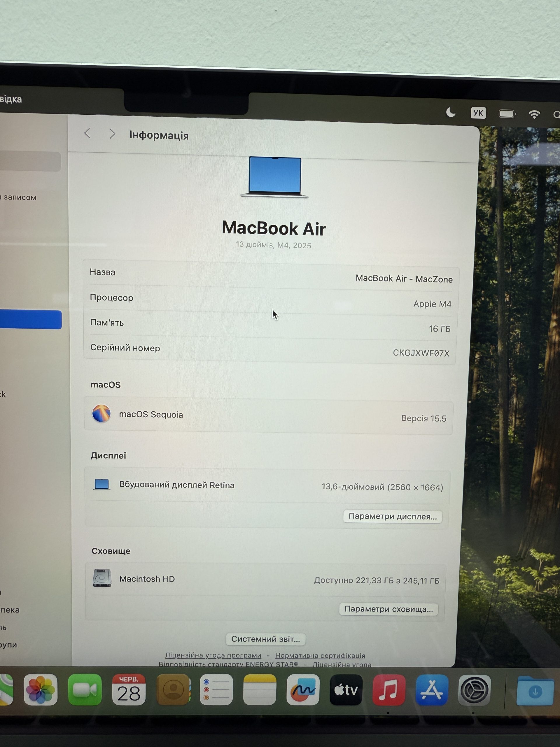Open Wi-Fi menu in menu bar
Screen dimensions: 560x747
(534, 114)
